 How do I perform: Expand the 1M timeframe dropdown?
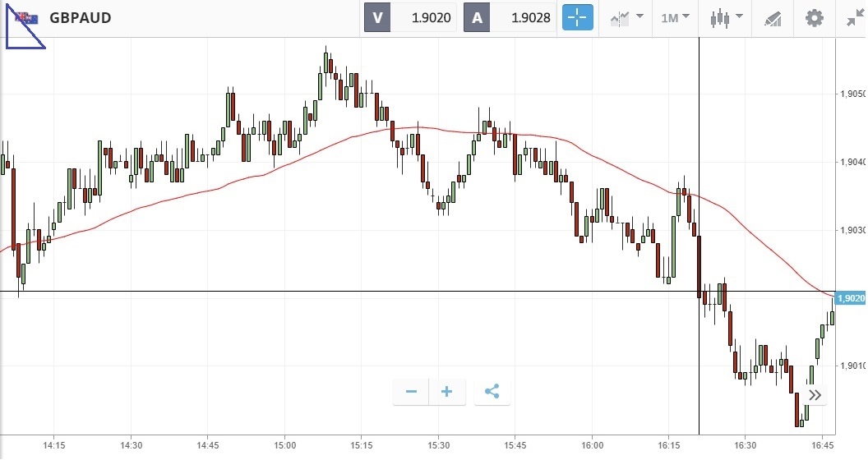(x=675, y=17)
